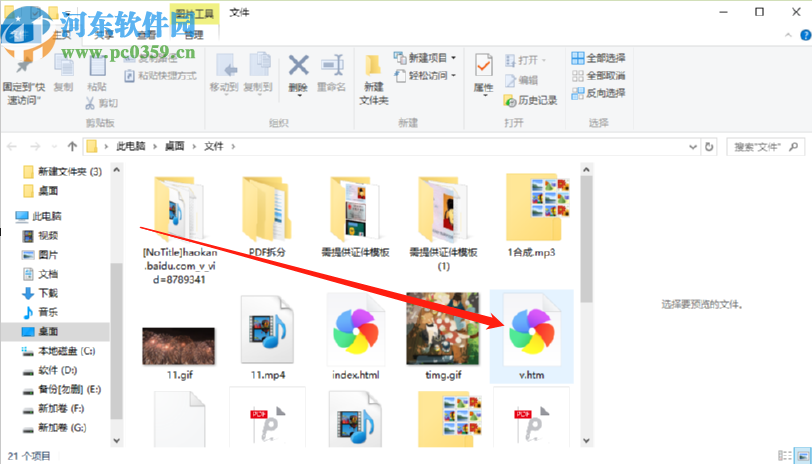Select 新建文件夹 (3) in navigation pane
Viewport: 812px width, 464px height.
[62, 171]
